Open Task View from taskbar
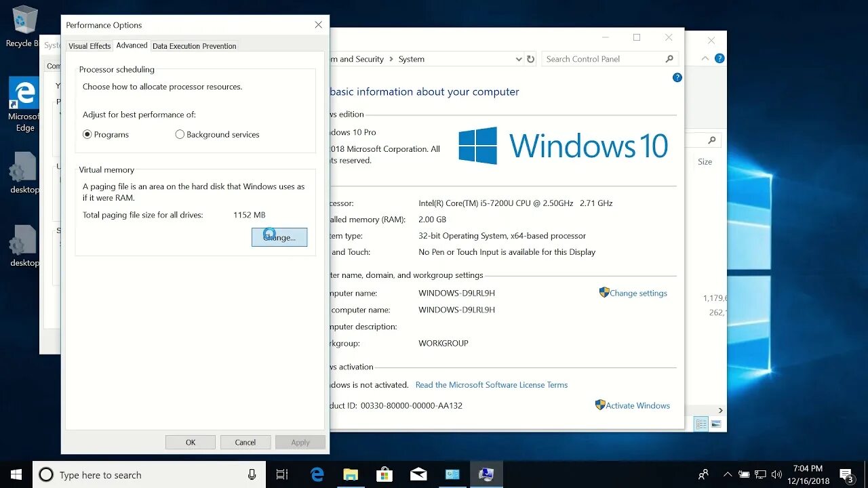This screenshot has height=488, width=868. (282, 474)
